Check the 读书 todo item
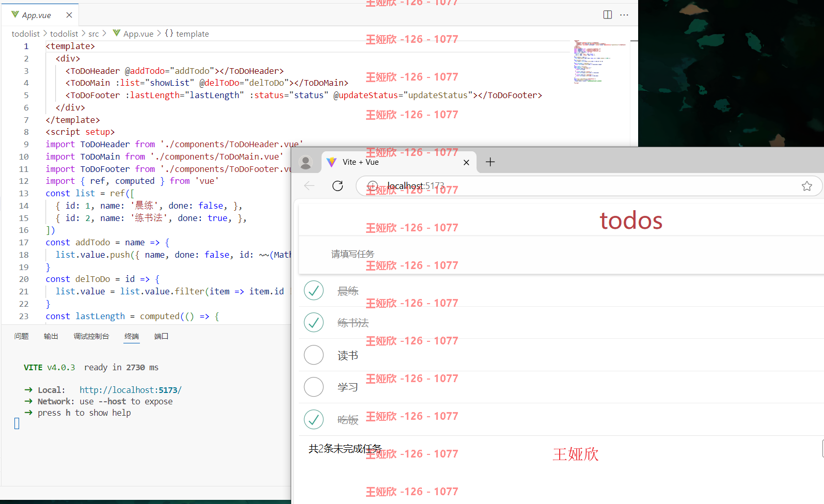824x504 pixels. click(x=314, y=355)
